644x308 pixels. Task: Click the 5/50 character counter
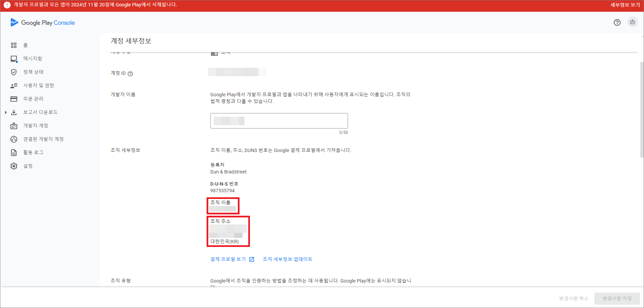[x=343, y=133]
